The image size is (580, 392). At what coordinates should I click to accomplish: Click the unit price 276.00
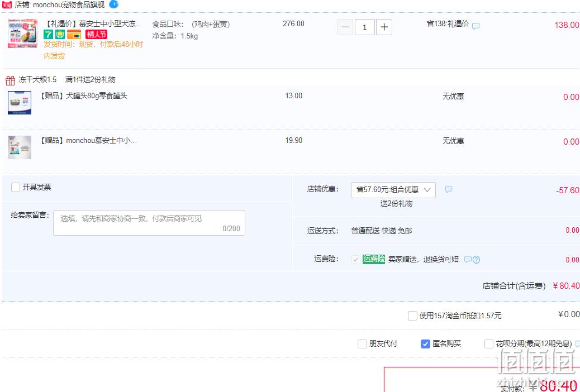(x=294, y=23)
